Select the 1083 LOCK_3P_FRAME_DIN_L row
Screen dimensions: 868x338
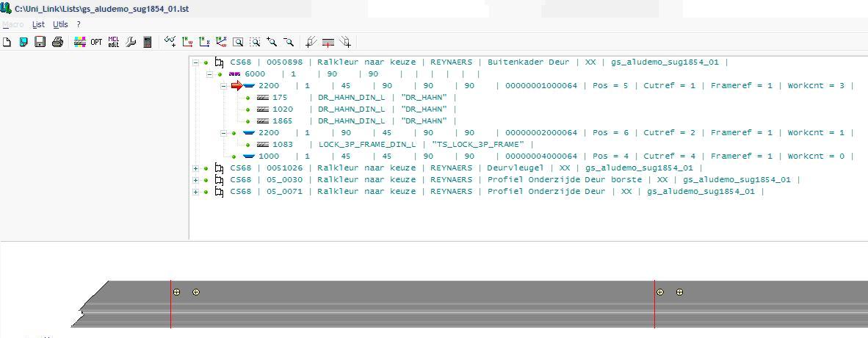click(403, 144)
